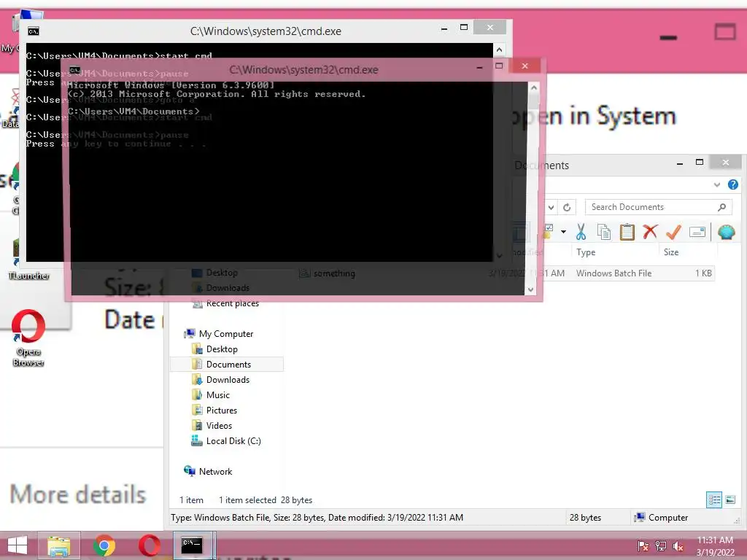Screen dimensions: 747x560
Task: Click the orange checkmark Rename icon
Action: pyautogui.click(x=673, y=232)
